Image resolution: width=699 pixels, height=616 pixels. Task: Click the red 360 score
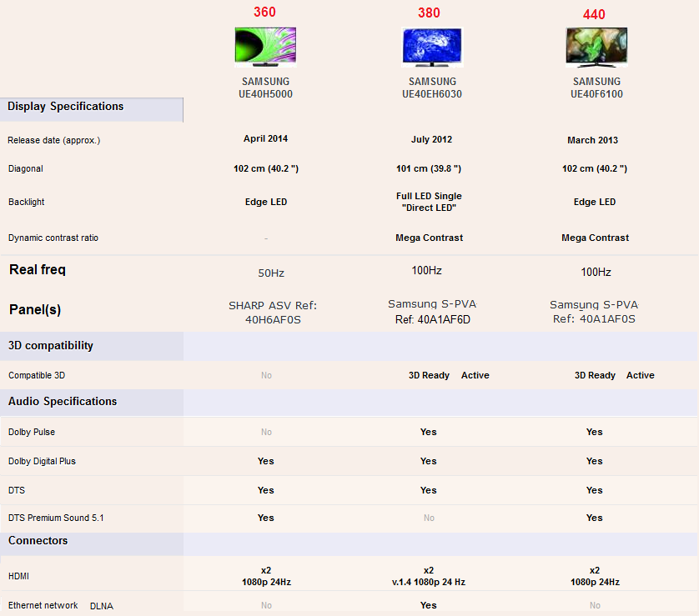point(264,12)
